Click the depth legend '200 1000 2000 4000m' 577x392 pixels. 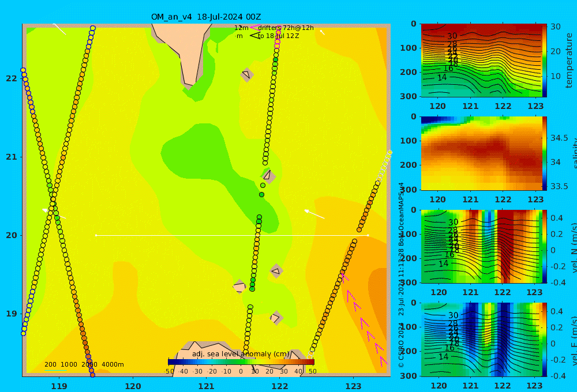point(84,364)
